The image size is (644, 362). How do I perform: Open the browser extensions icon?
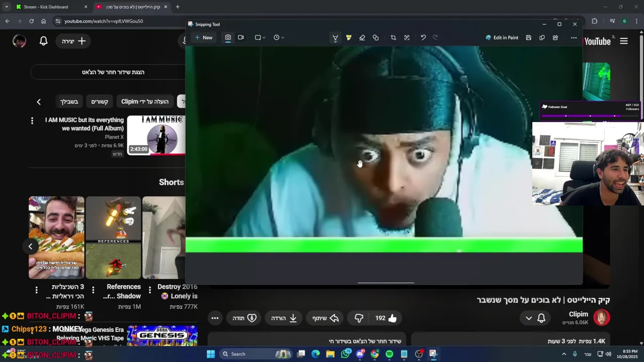(x=594, y=21)
